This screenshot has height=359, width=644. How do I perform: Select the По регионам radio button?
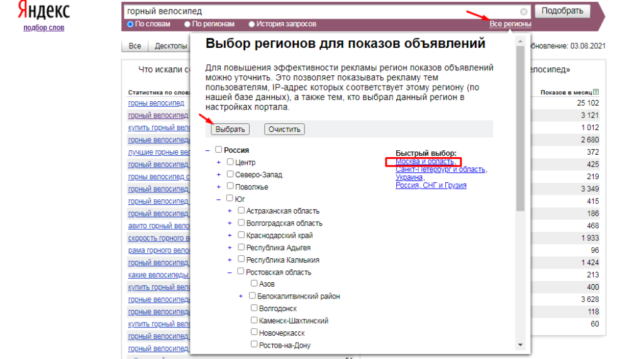pos(187,25)
